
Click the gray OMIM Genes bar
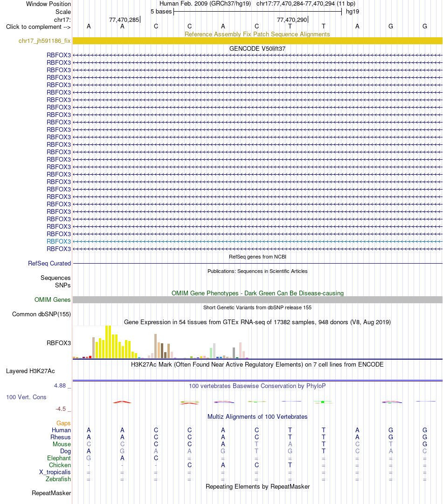(257, 300)
